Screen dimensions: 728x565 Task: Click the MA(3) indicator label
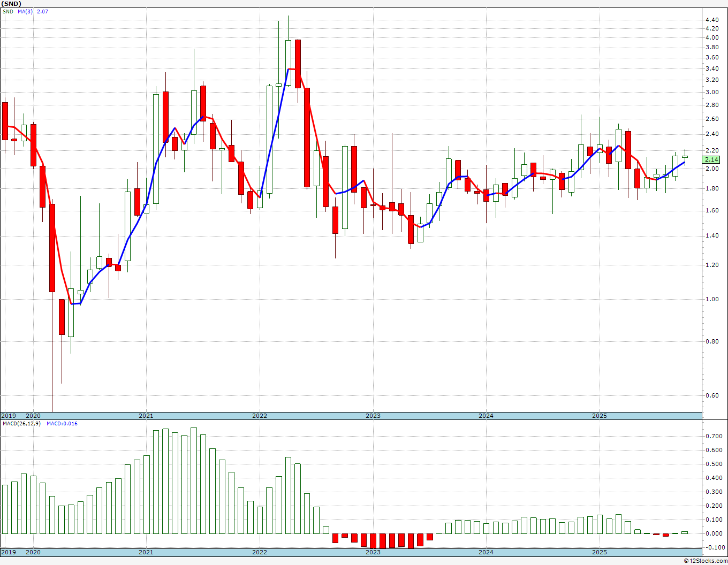pos(25,11)
